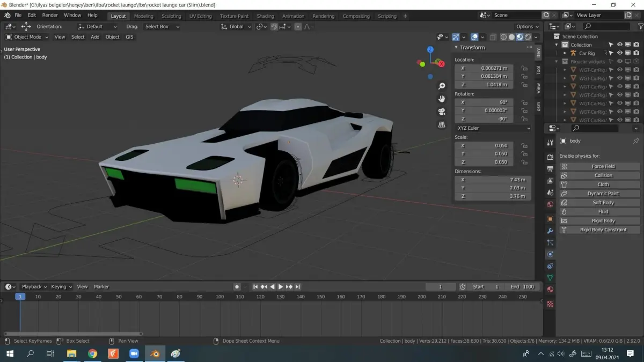The width and height of the screenshot is (644, 362).
Task: Open Global transform orientation dropdown
Action: point(236,26)
